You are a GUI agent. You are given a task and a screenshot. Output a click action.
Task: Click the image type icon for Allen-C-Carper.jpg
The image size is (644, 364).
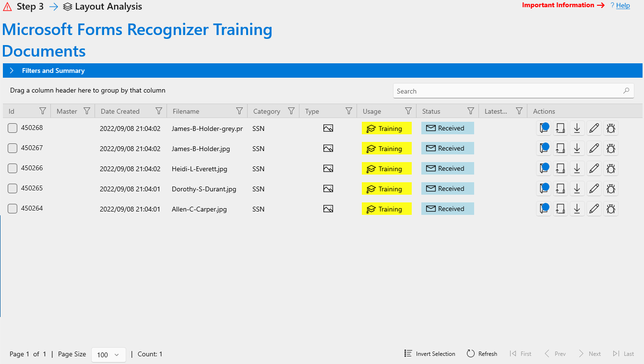[x=328, y=209]
